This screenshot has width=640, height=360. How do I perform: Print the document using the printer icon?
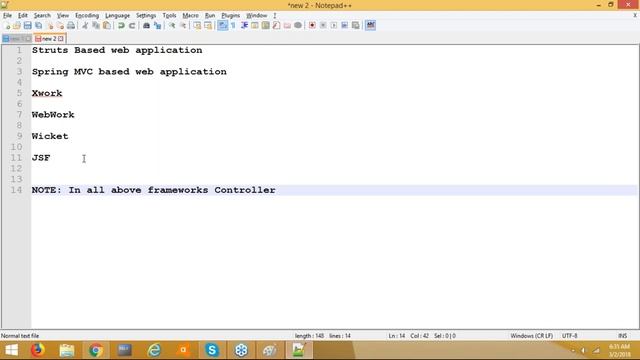tap(71, 25)
